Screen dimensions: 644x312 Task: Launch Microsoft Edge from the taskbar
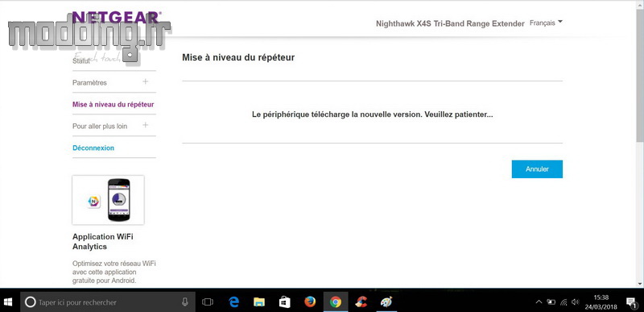pos(233,302)
